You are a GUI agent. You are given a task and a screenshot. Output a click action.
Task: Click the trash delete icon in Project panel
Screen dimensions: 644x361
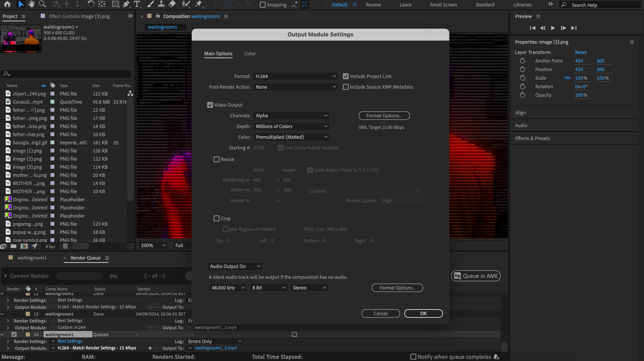(x=65, y=246)
